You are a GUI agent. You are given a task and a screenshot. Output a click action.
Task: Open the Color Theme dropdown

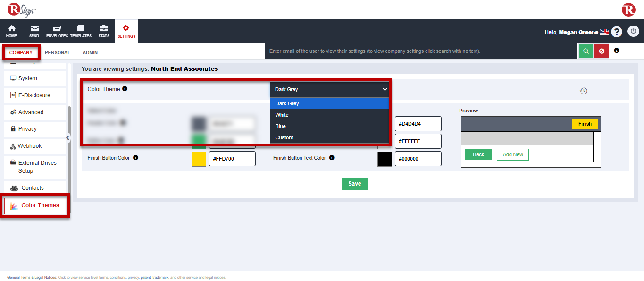(329, 89)
